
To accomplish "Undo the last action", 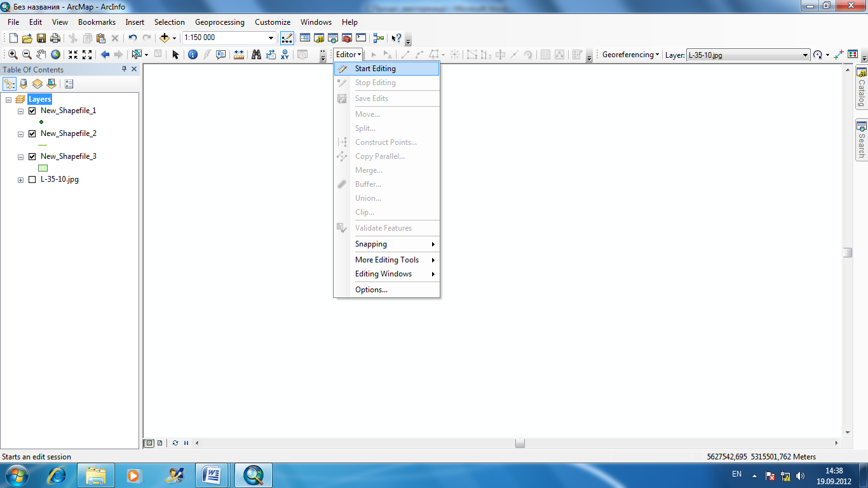I will pos(132,38).
